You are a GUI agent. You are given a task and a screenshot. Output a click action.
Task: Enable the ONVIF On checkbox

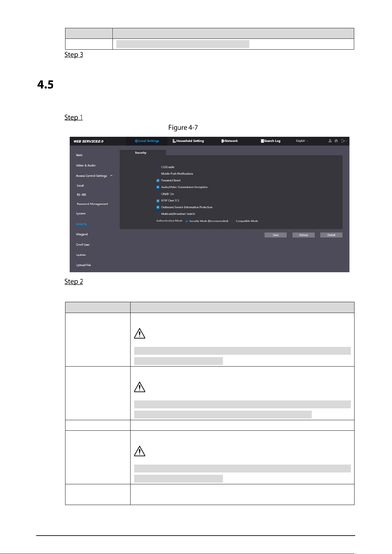click(x=158, y=194)
